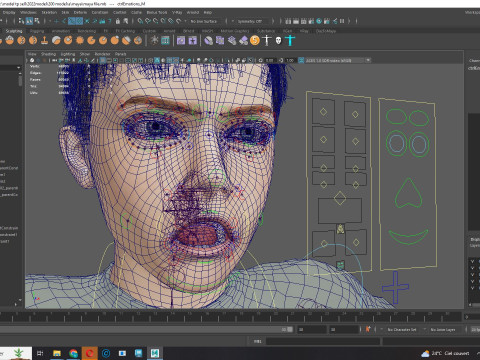Pause viewport rendering with the pause icon

[x=342, y=21]
